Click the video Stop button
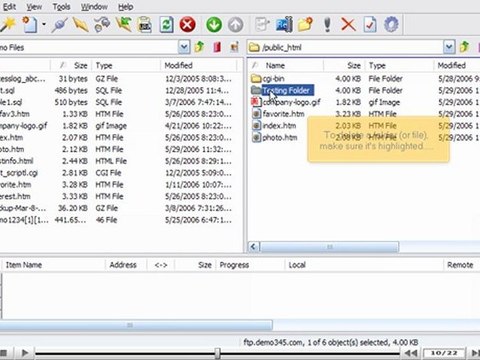Screen dimensions: 480x360 [3, 353]
